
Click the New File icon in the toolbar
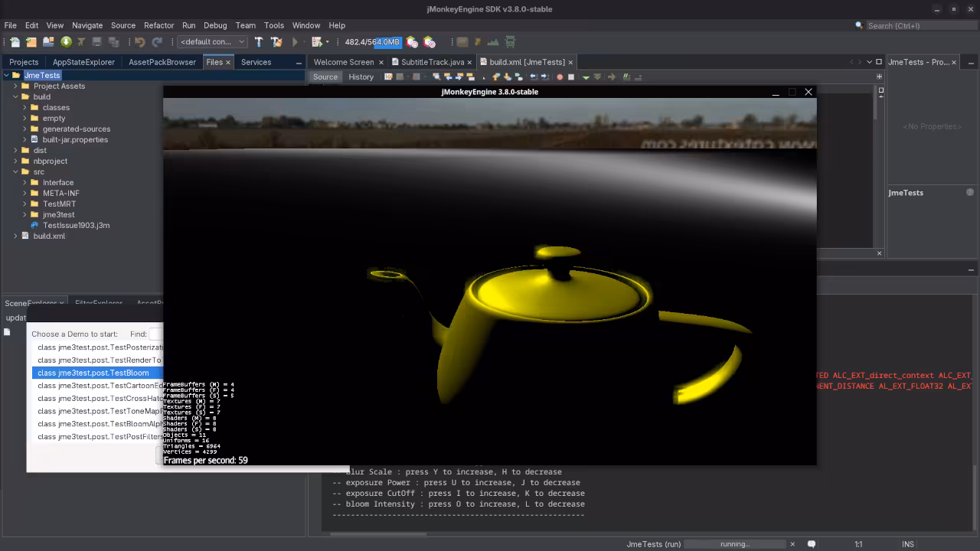(x=15, y=42)
